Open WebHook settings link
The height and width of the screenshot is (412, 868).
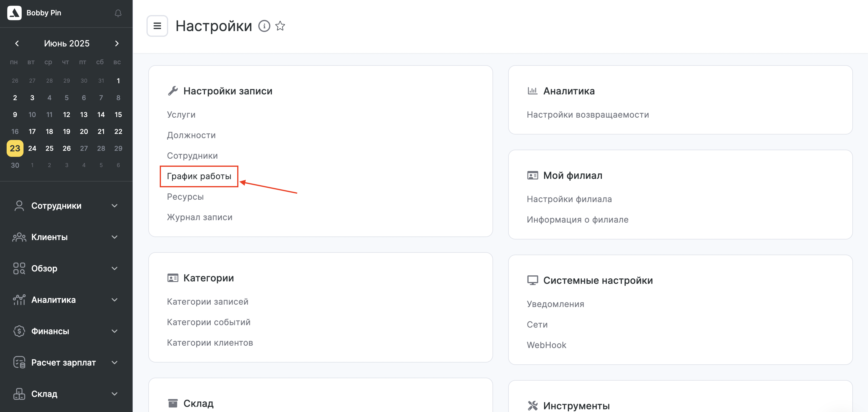546,345
